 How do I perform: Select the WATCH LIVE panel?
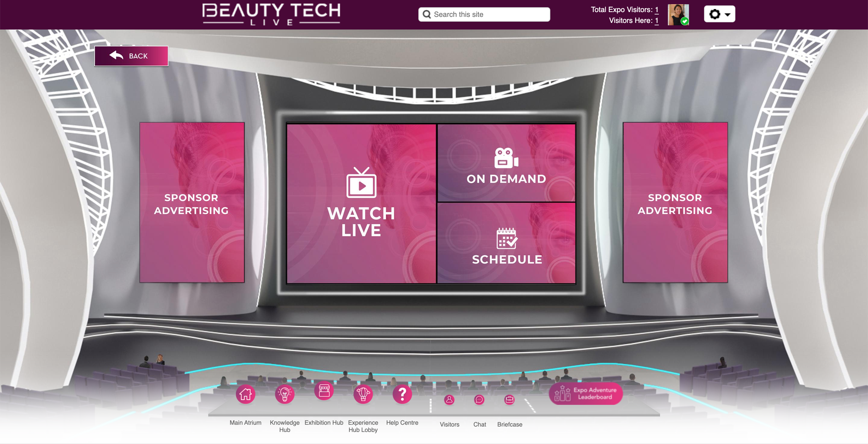point(361,204)
